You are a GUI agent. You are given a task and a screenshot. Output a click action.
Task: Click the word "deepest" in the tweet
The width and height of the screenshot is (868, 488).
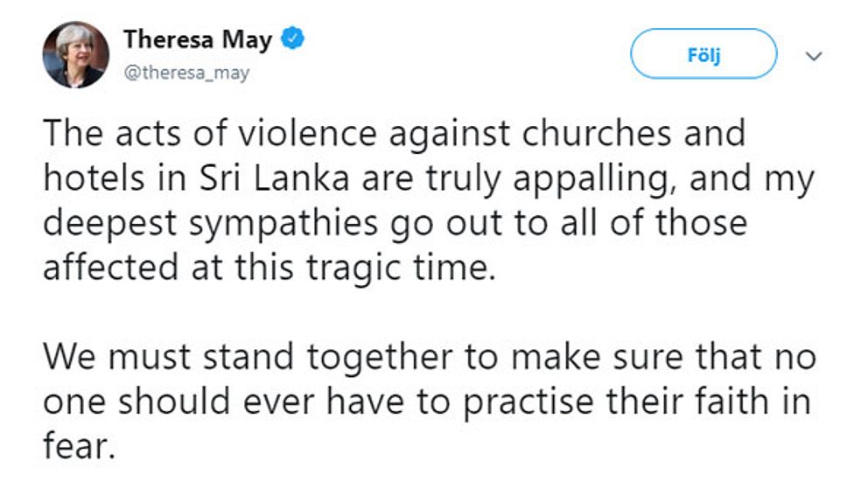coord(111,223)
